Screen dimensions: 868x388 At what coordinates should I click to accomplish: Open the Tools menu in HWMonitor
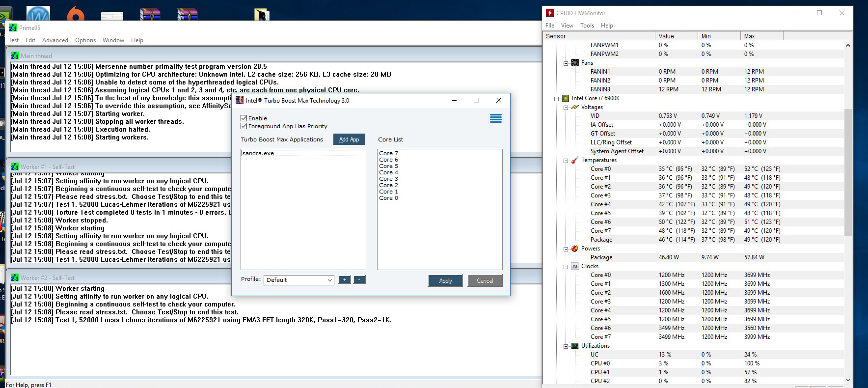pos(587,26)
